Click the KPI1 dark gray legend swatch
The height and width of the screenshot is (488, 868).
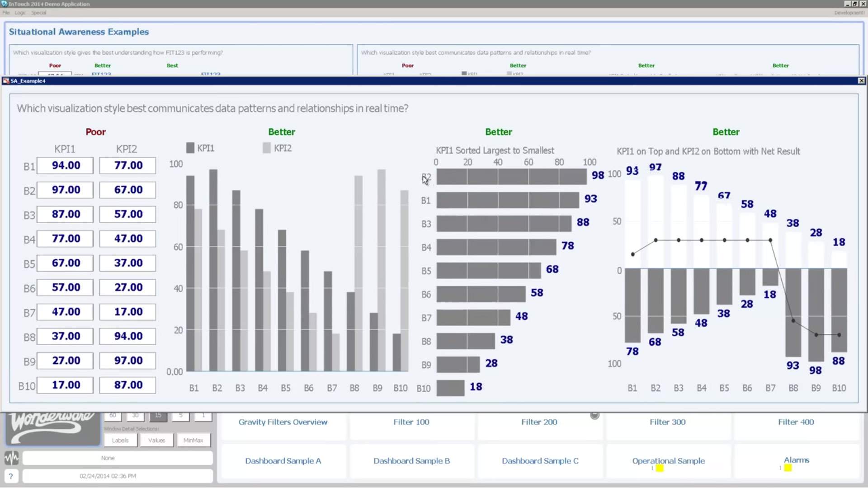[190, 148]
